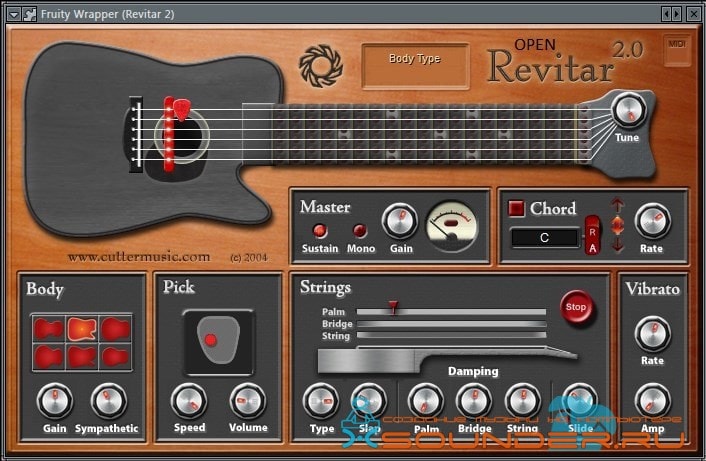Click the Chord Rate knob
706x461 pixels.
tap(652, 221)
